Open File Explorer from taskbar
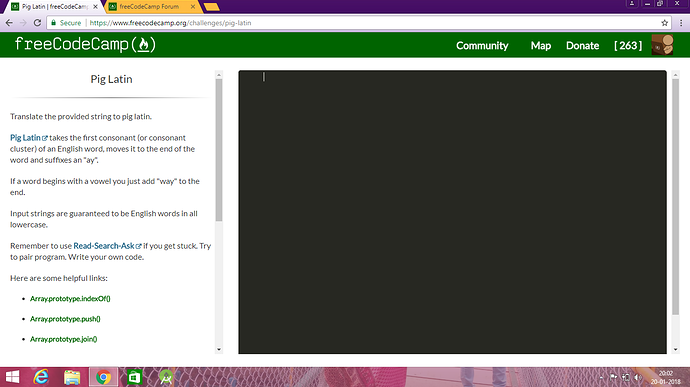 [72, 377]
